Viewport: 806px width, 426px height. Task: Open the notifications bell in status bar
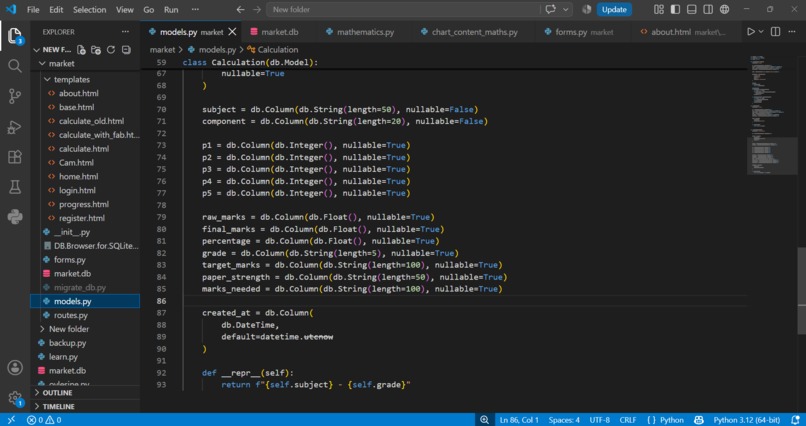point(796,420)
